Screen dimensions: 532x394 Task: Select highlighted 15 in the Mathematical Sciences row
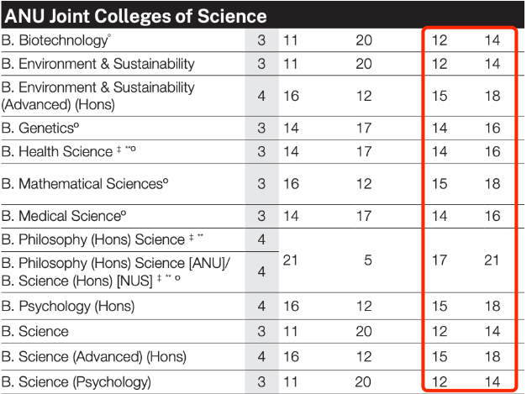click(x=440, y=184)
